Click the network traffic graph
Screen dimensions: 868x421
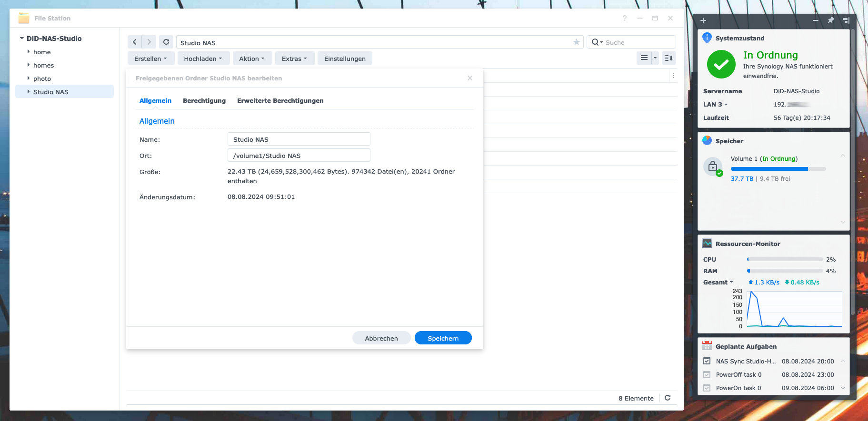pyautogui.click(x=795, y=309)
